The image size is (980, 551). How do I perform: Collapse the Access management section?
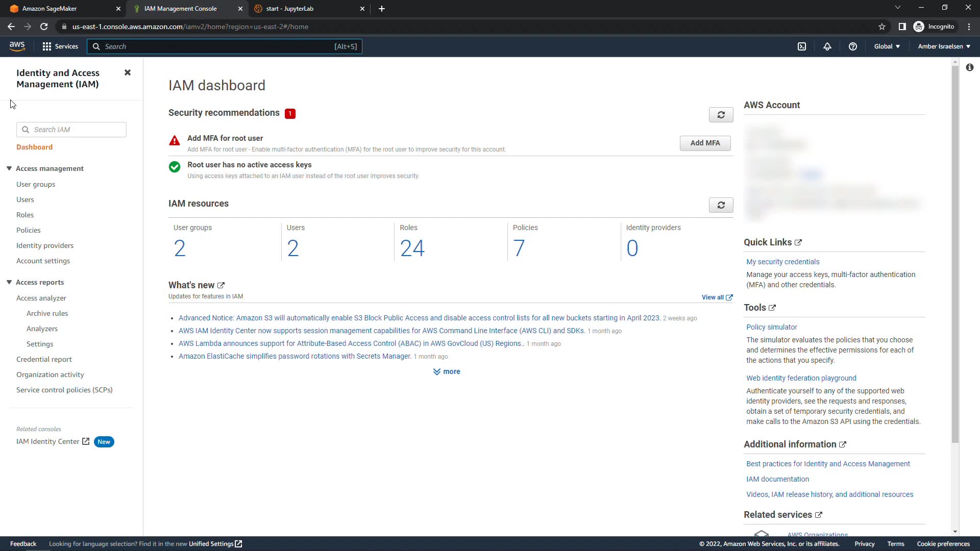click(x=9, y=168)
